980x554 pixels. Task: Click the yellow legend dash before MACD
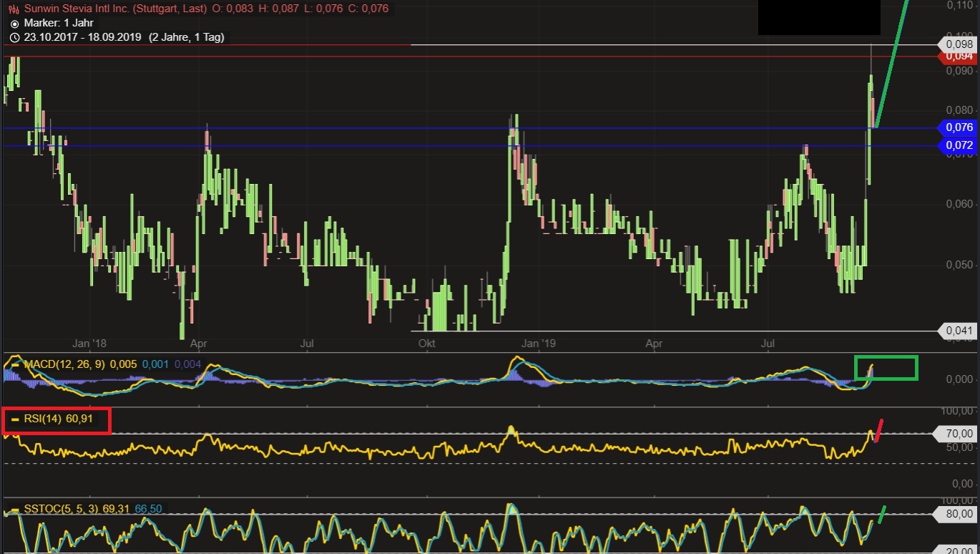click(15, 364)
